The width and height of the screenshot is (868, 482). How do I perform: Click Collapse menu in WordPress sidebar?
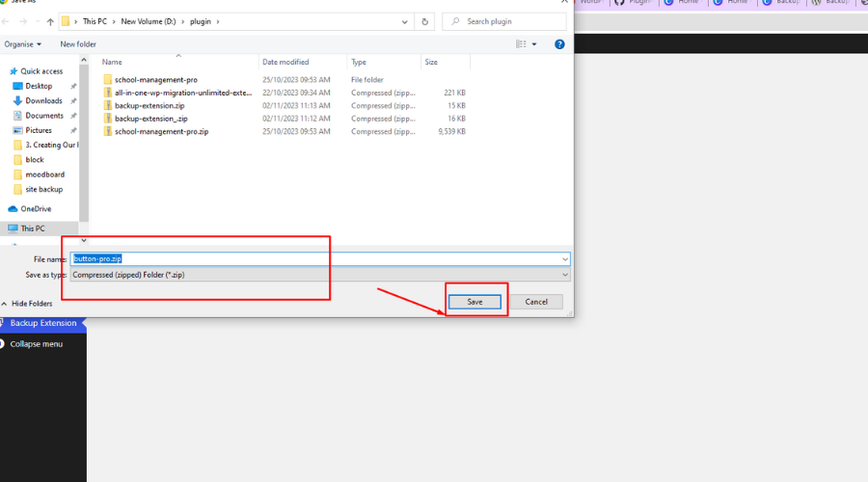(36, 344)
